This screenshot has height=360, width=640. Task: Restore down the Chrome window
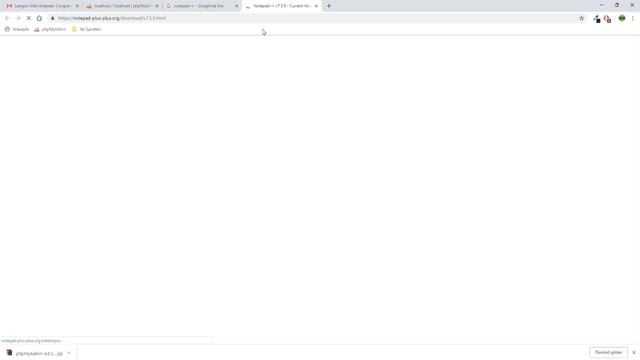[617, 5]
